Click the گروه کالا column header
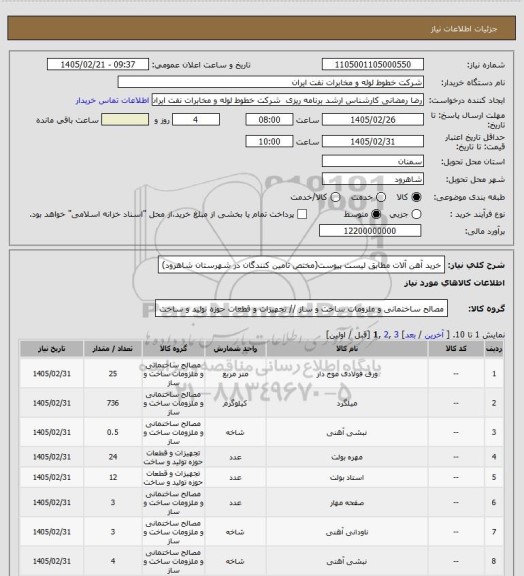This screenshot has width=524, height=576. click(x=173, y=349)
